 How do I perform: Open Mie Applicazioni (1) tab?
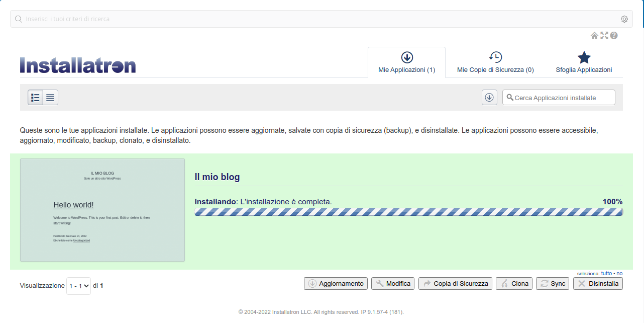click(407, 62)
